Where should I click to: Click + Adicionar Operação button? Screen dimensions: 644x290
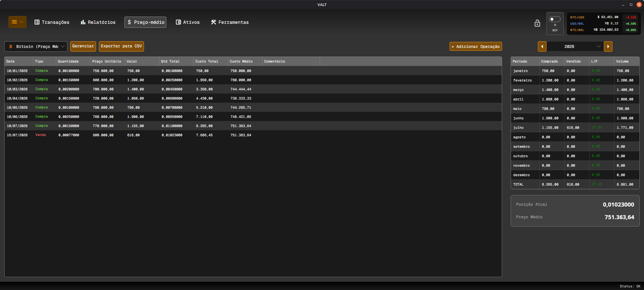(476, 46)
